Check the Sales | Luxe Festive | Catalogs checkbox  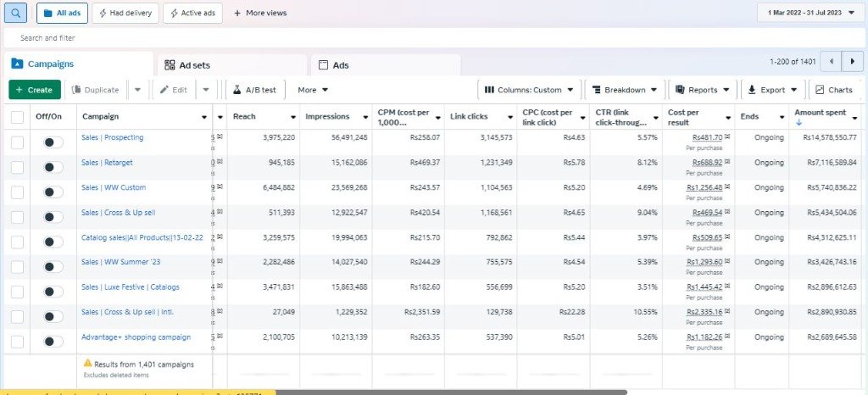[17, 292]
